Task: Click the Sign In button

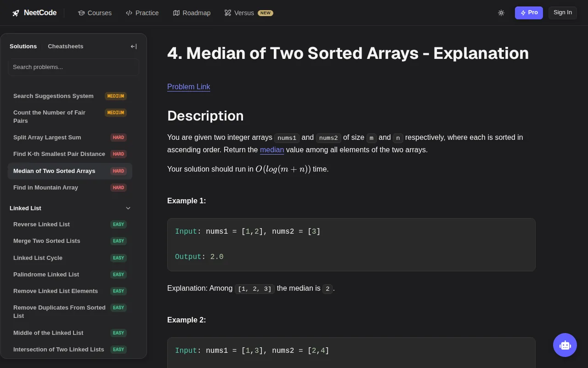Action: tap(563, 13)
